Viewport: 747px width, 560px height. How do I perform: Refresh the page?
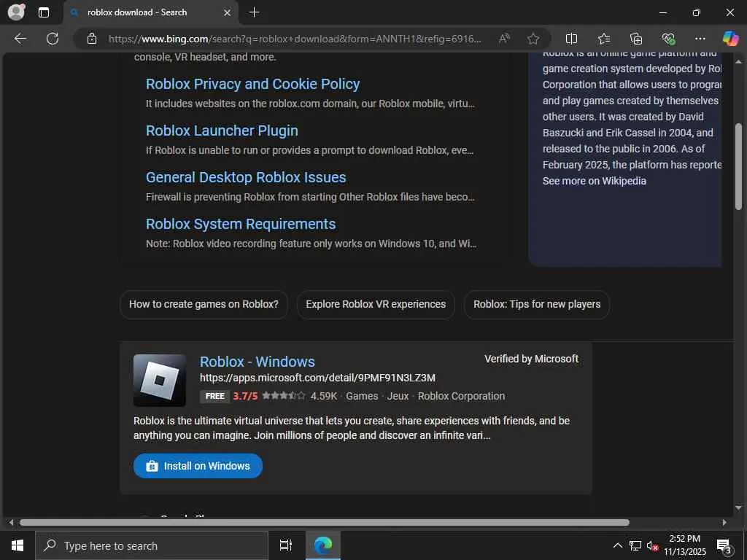53,39
